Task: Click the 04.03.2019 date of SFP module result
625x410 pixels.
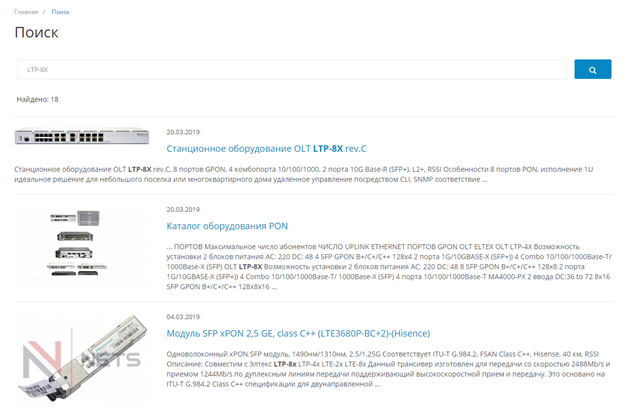Action: (x=183, y=317)
